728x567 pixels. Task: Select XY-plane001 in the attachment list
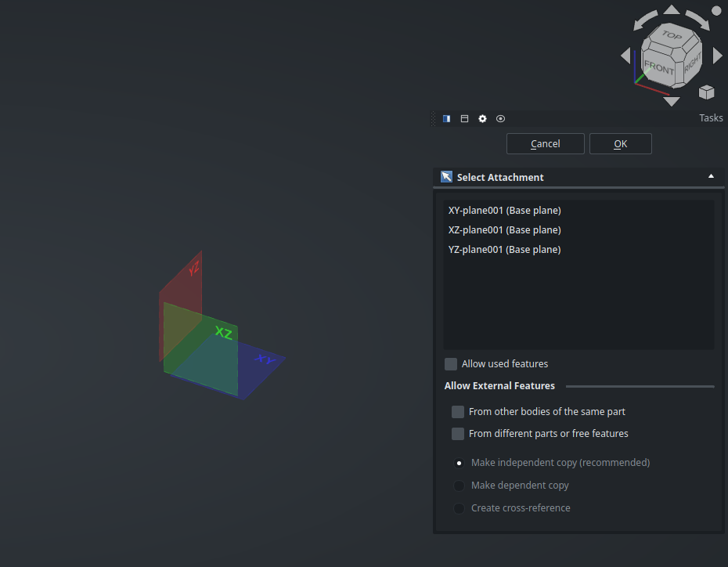pos(504,211)
